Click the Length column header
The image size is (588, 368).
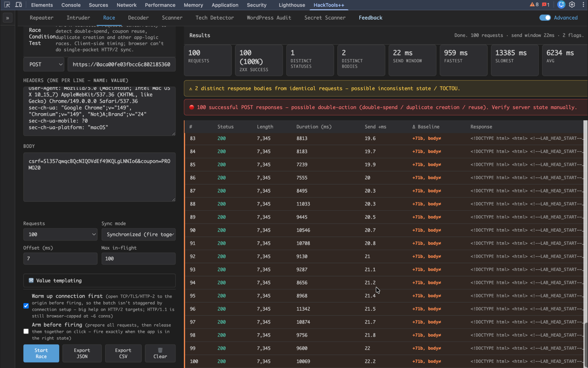click(x=265, y=126)
